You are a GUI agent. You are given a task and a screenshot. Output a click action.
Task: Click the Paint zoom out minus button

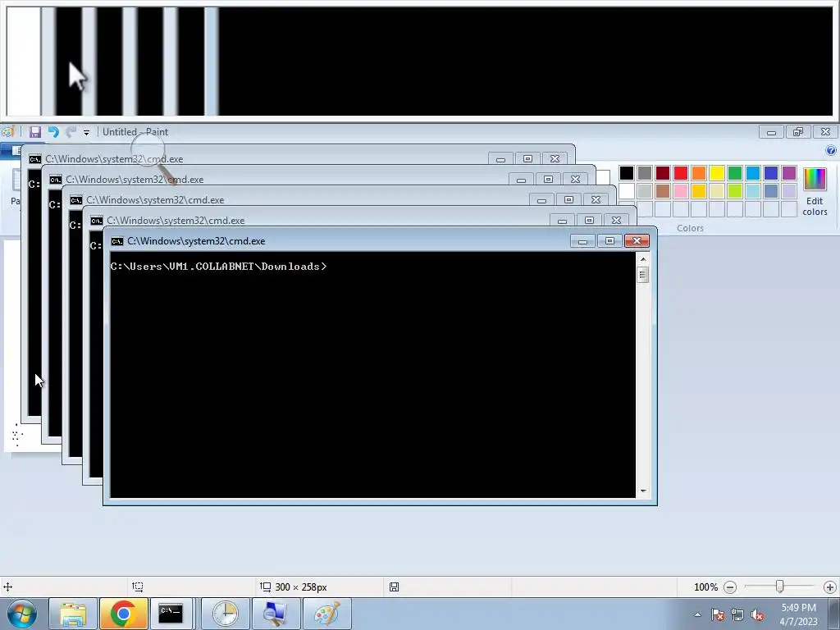pyautogui.click(x=729, y=587)
